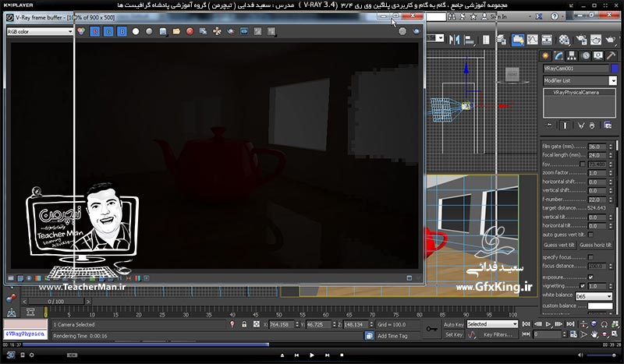Viewport: 624px width, 364px height.
Task: Open the Selected key filter dropdown
Action: coord(492,324)
